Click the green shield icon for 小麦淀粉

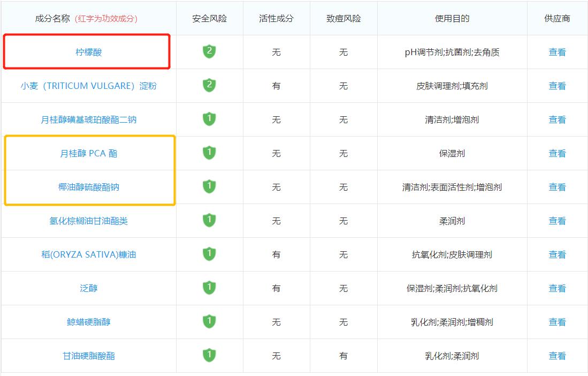coord(210,86)
